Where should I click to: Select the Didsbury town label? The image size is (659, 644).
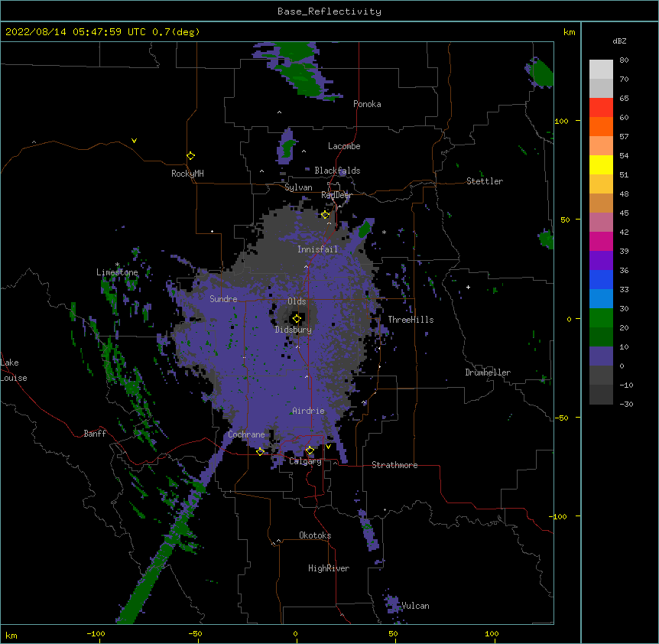point(294,330)
